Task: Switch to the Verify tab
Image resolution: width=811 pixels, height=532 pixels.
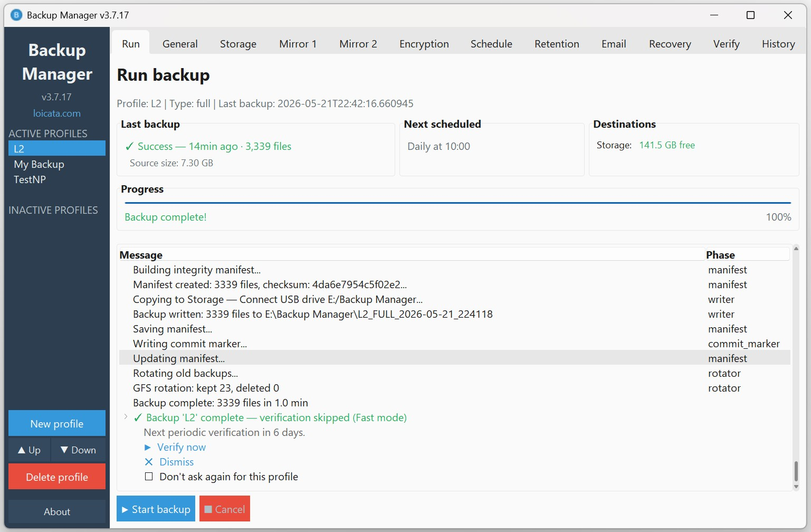Action: pyautogui.click(x=726, y=44)
